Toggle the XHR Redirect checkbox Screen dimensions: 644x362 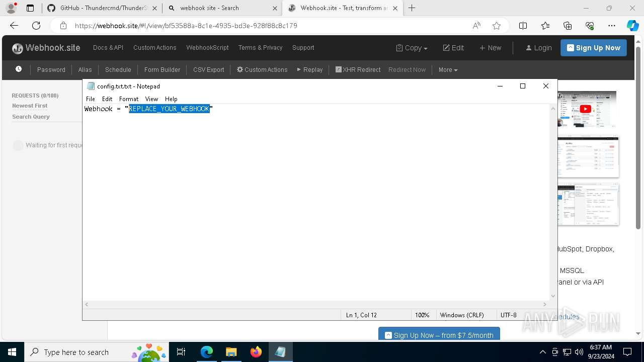(x=339, y=69)
